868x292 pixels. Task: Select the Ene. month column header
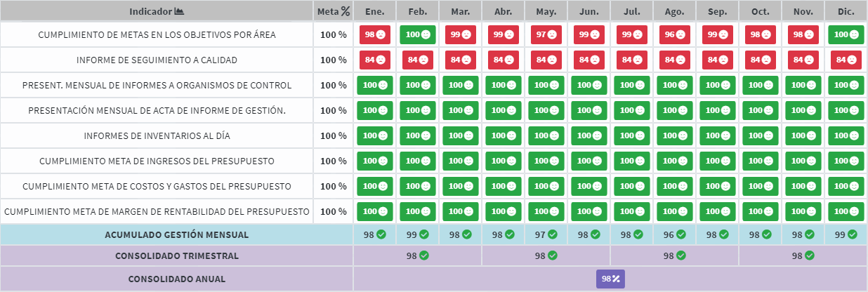375,11
